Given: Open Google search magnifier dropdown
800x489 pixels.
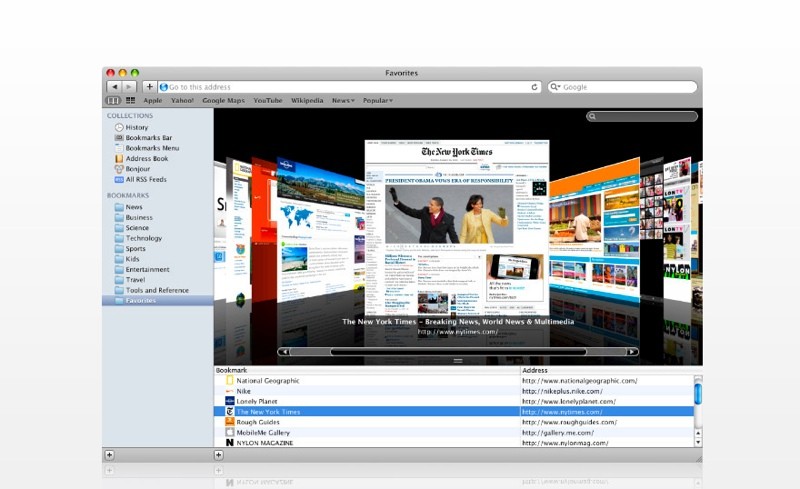Looking at the screenshot, I should (x=556, y=87).
